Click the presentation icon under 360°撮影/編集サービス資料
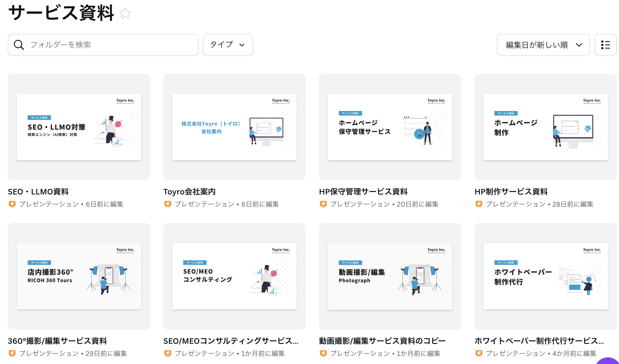Image resolution: width=619 pixels, height=364 pixels. click(12, 353)
